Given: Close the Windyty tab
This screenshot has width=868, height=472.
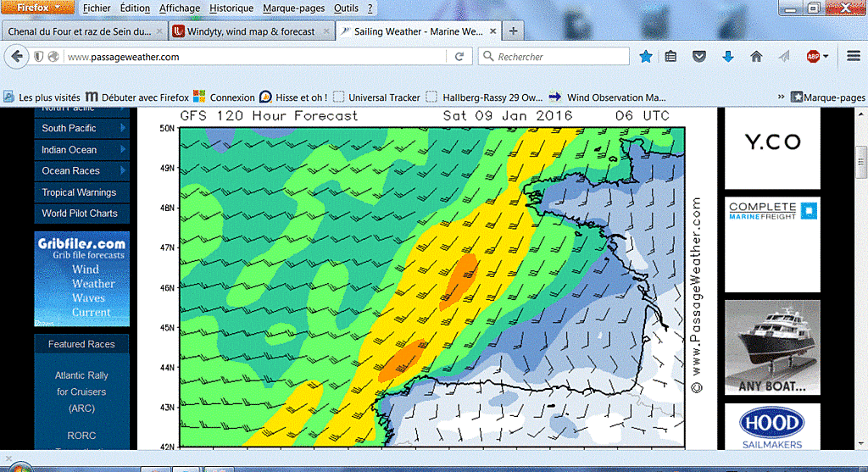Looking at the screenshot, I should click(x=326, y=31).
